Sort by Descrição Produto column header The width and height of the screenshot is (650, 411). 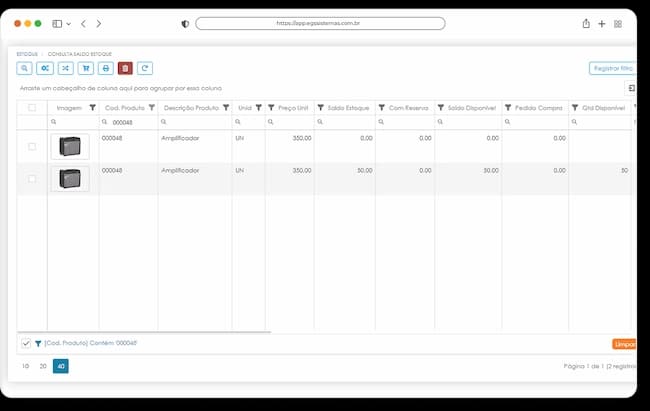click(191, 108)
